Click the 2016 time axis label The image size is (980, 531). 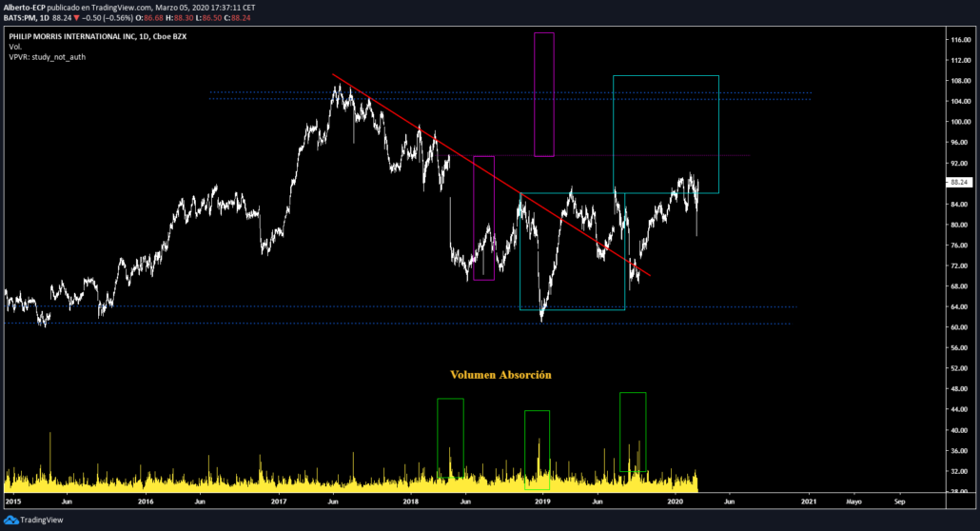tap(146, 501)
